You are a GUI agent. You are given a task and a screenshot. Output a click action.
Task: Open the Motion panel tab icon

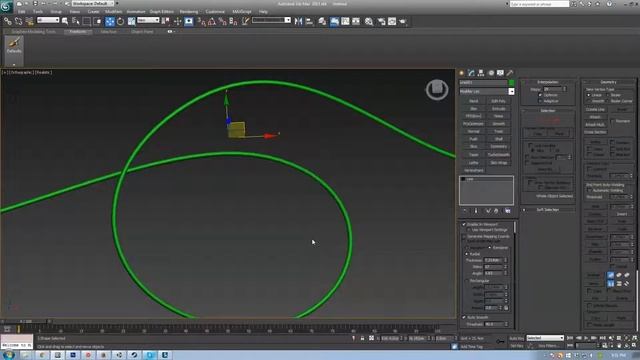point(491,73)
